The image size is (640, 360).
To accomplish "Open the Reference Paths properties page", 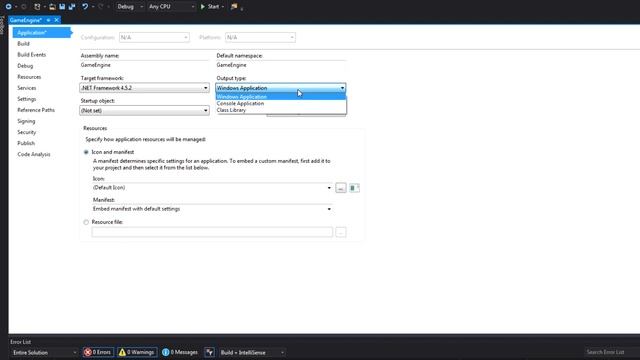I will 36,110.
